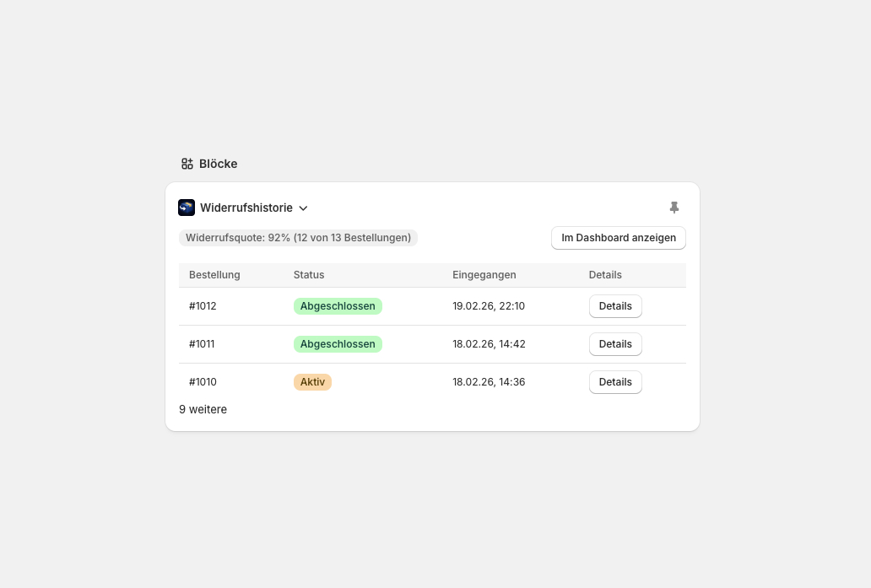Click the pin icon on the block
871x588 pixels.
click(674, 208)
